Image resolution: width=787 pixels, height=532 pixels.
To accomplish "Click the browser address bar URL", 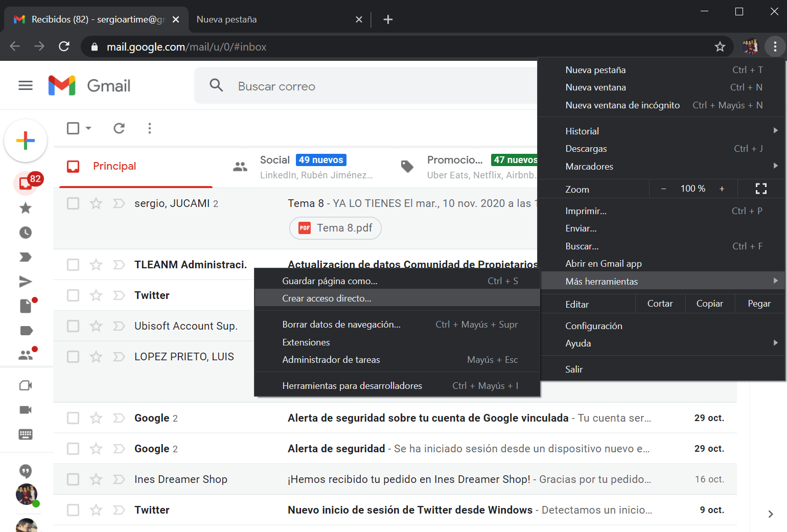I will pos(187,47).
